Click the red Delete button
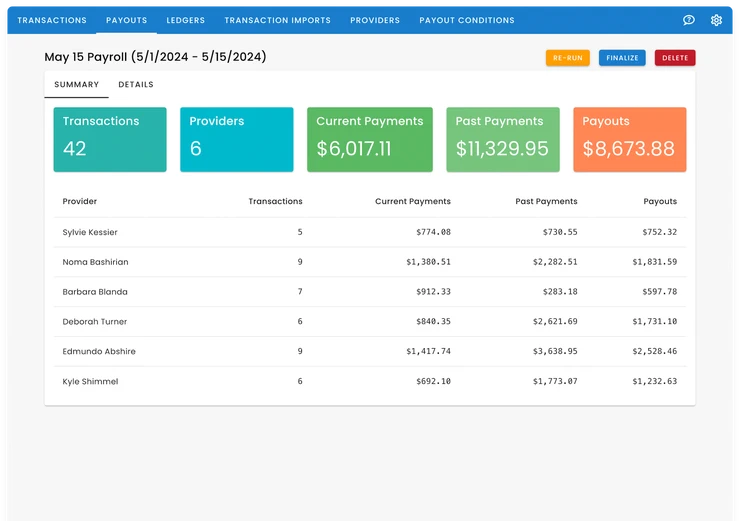 (675, 58)
